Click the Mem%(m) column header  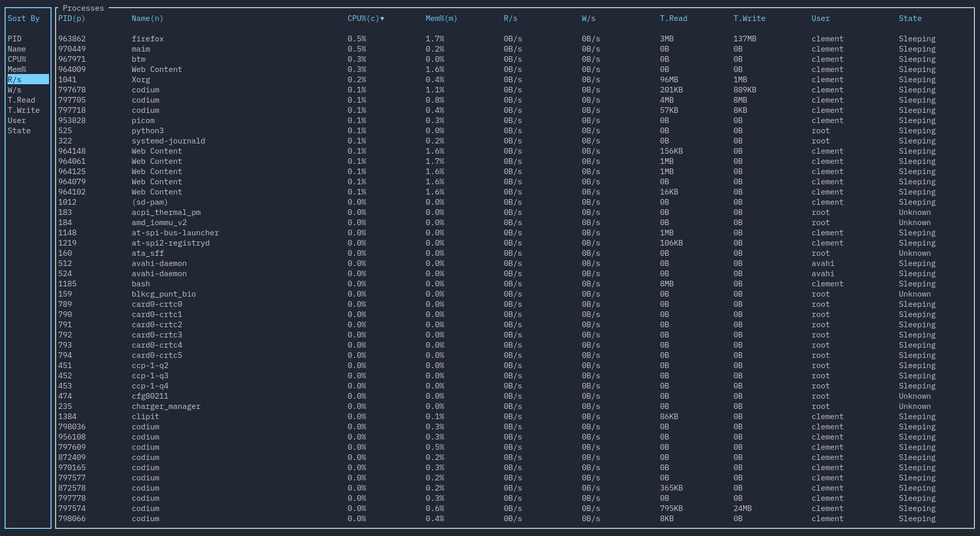click(x=440, y=18)
